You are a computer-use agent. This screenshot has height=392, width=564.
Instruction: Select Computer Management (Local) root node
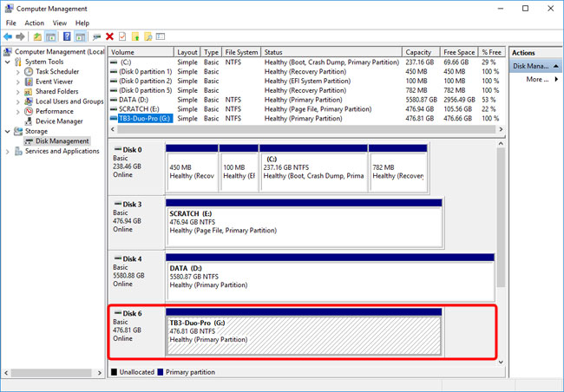pyautogui.click(x=59, y=52)
